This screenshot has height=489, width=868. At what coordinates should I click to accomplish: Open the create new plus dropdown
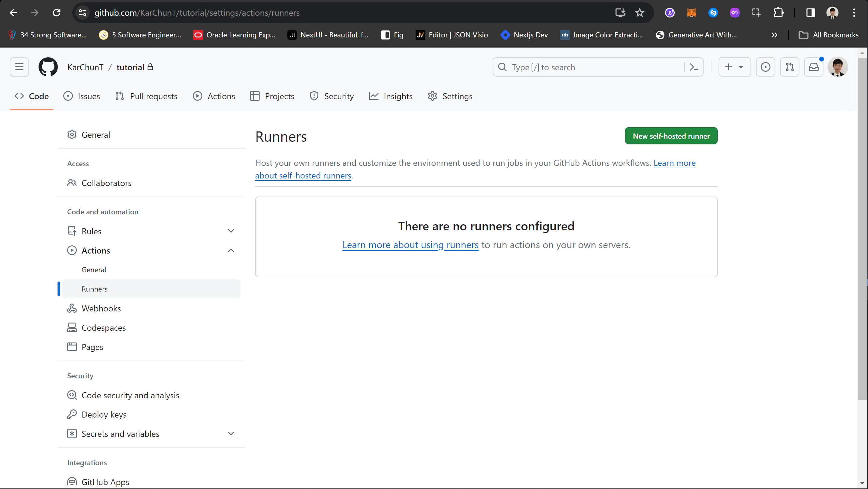[734, 67]
